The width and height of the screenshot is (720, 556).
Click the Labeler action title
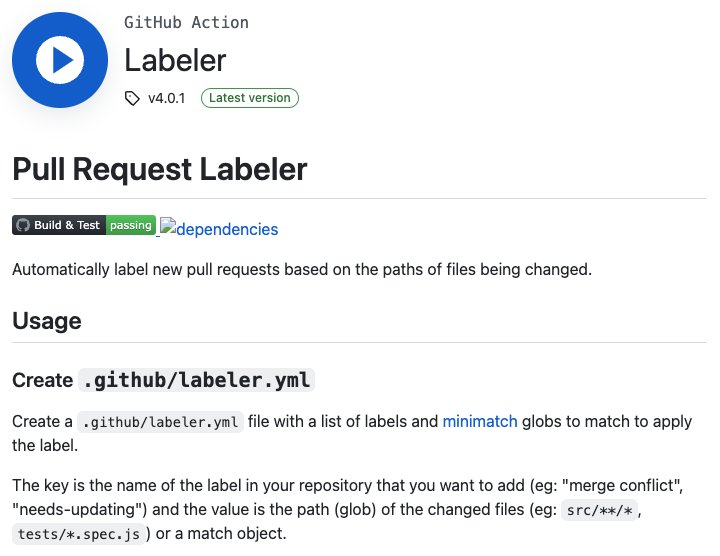(x=175, y=60)
